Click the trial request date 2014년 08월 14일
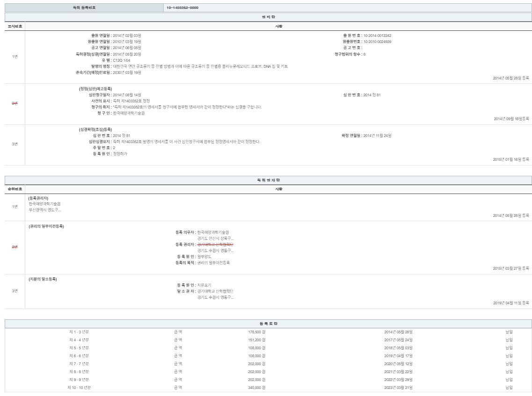The height and width of the screenshot is (396, 532). pos(127,95)
